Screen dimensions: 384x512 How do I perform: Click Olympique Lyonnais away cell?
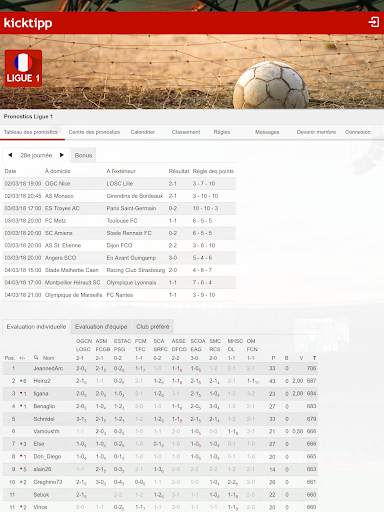pos(131,282)
